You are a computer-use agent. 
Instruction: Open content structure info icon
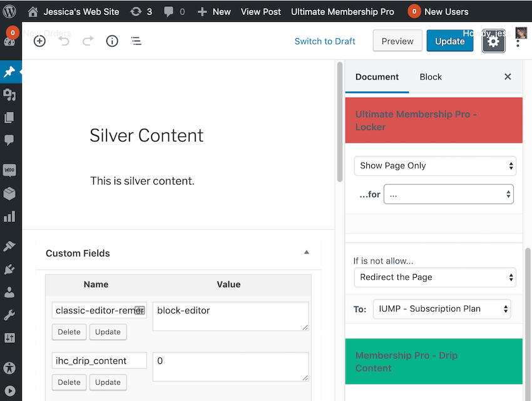click(112, 41)
